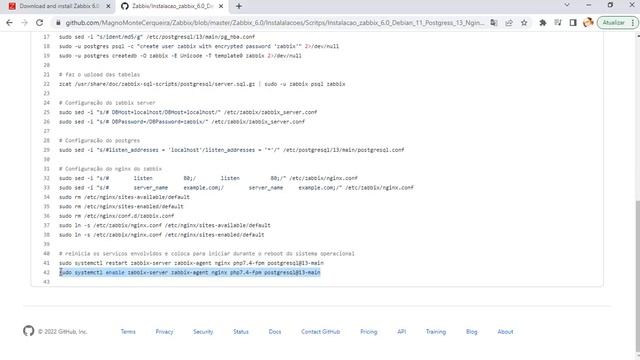Open the Status footer link

[x=241, y=332]
